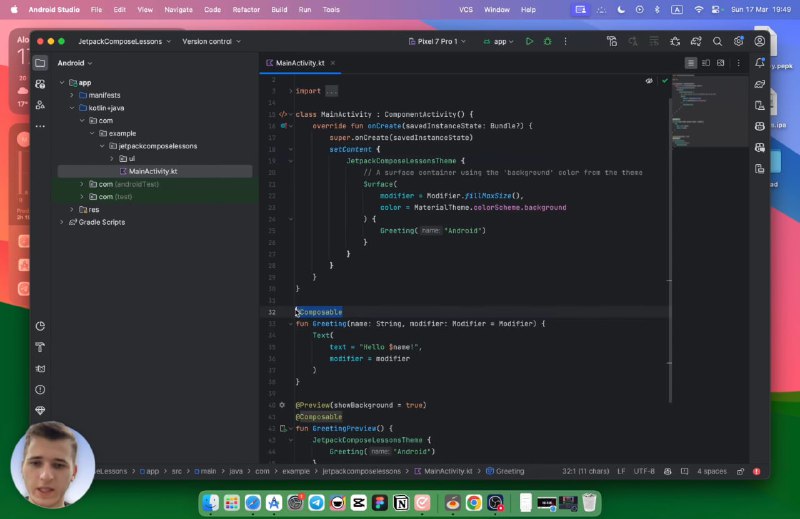The height and width of the screenshot is (519, 800).
Task: Close the MainActivity.kt editor tab
Action: pyautogui.click(x=333, y=63)
